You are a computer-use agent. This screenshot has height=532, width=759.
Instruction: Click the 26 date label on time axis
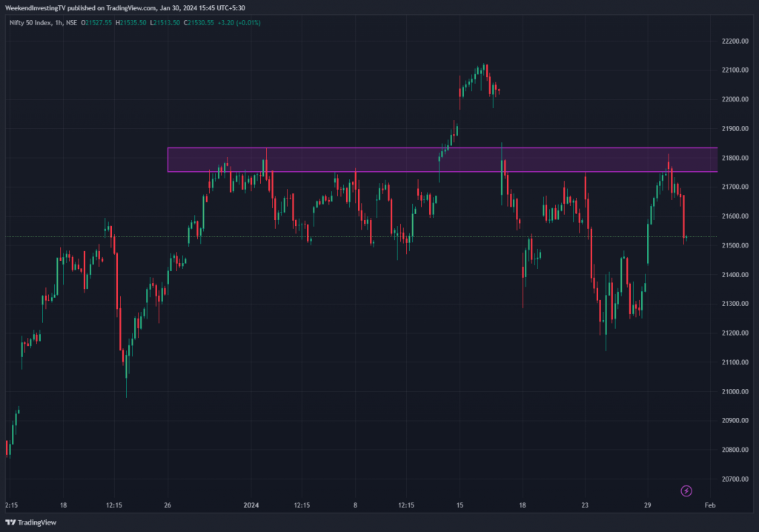coord(168,505)
